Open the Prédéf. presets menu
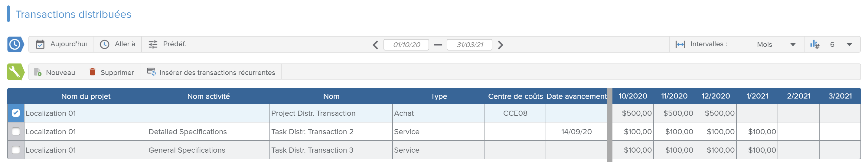The height and width of the screenshot is (162, 868). point(167,44)
